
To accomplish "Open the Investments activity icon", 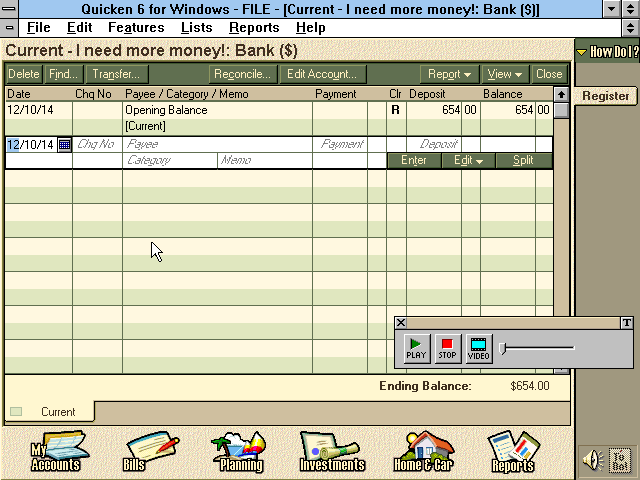I will pos(331,452).
